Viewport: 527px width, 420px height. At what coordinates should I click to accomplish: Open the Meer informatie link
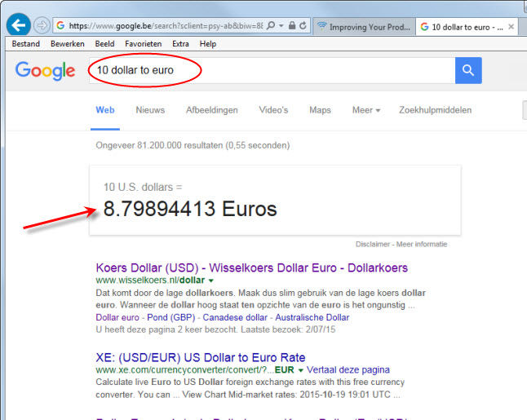(x=422, y=245)
